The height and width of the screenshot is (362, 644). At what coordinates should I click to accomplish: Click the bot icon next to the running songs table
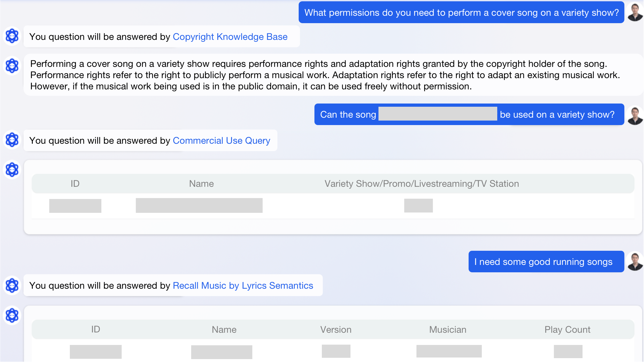(x=12, y=315)
